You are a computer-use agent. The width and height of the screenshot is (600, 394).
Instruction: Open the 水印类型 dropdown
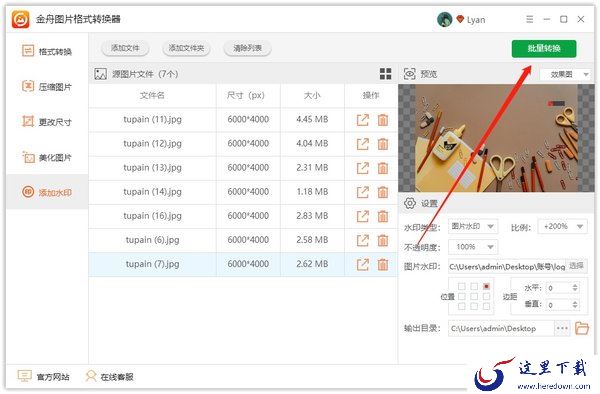pos(473,226)
